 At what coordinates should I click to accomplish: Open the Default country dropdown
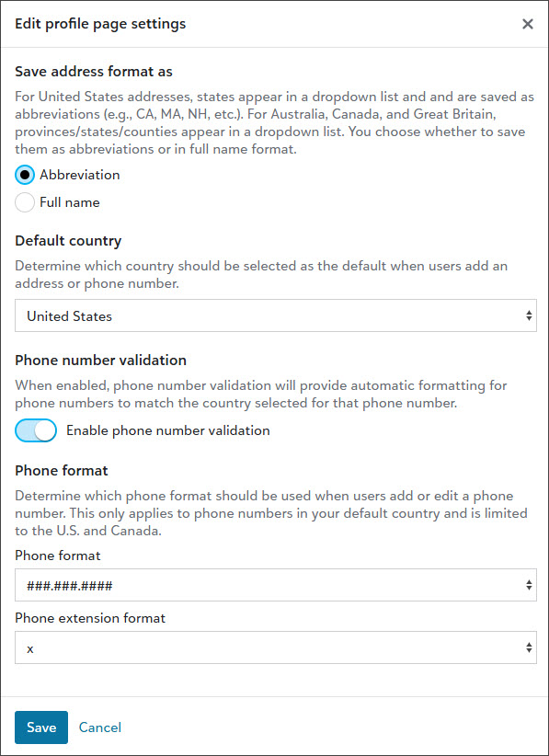pyautogui.click(x=276, y=315)
